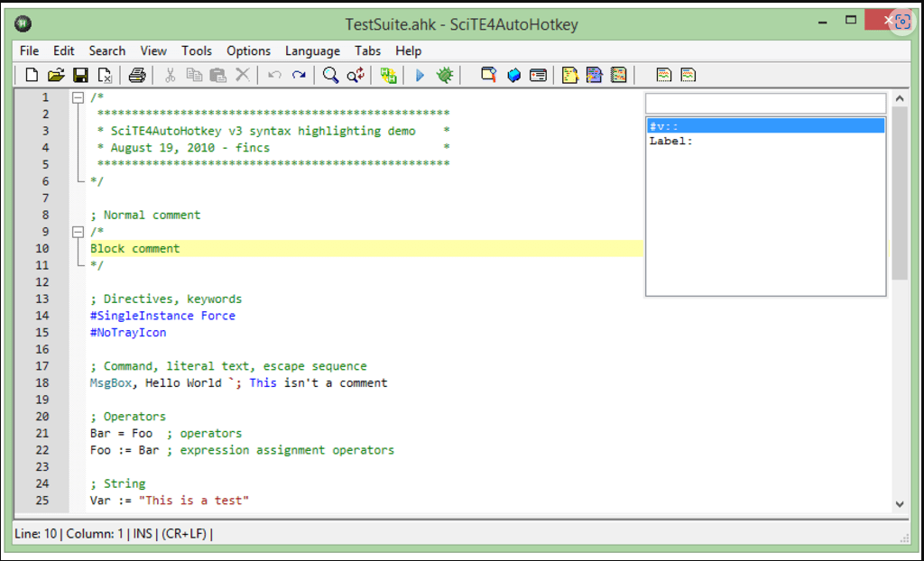Save the script using the floppy disk icon
Viewport: 924px width, 561px height.
[80, 75]
